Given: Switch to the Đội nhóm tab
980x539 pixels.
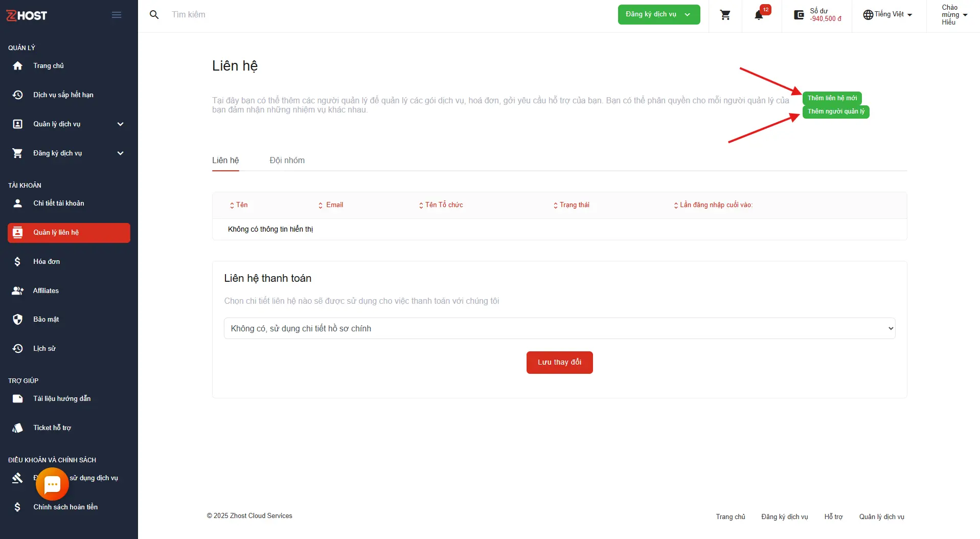Looking at the screenshot, I should (x=287, y=161).
